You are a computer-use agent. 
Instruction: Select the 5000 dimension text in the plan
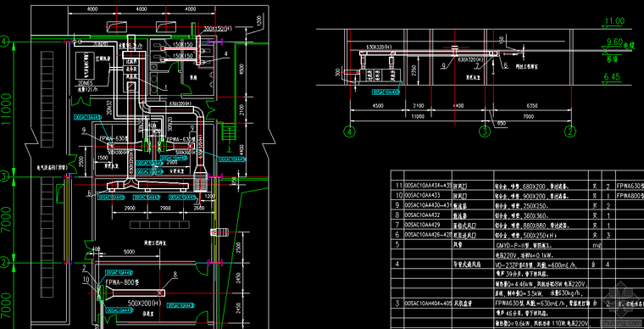pos(130,251)
